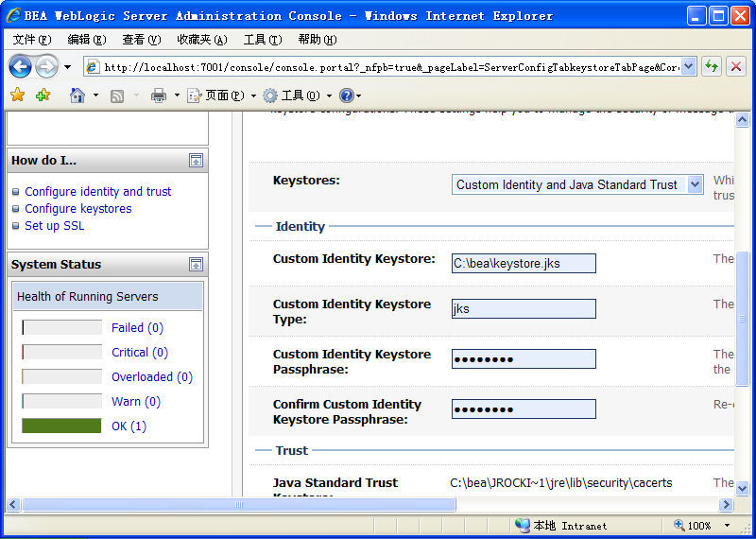The width and height of the screenshot is (756, 539).
Task: Open the Favorites star icon
Action: (x=17, y=96)
